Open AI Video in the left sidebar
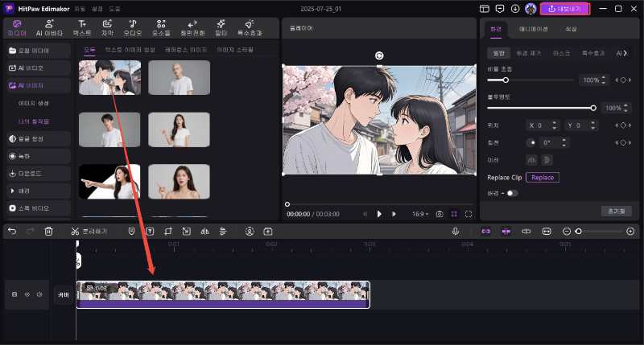 tap(38, 68)
